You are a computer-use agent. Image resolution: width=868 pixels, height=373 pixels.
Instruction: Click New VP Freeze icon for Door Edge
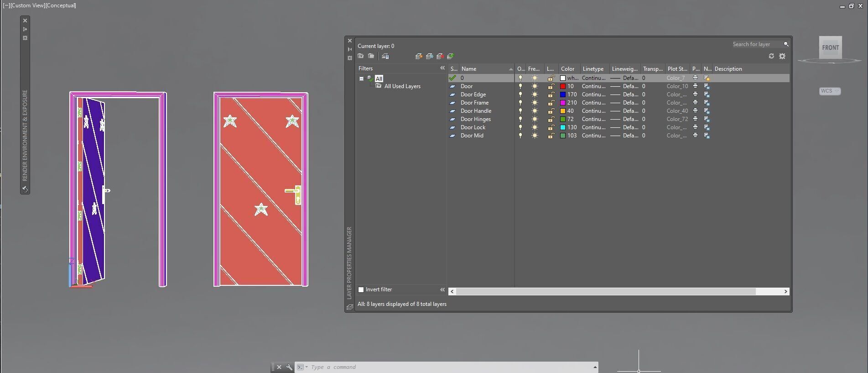point(707,95)
